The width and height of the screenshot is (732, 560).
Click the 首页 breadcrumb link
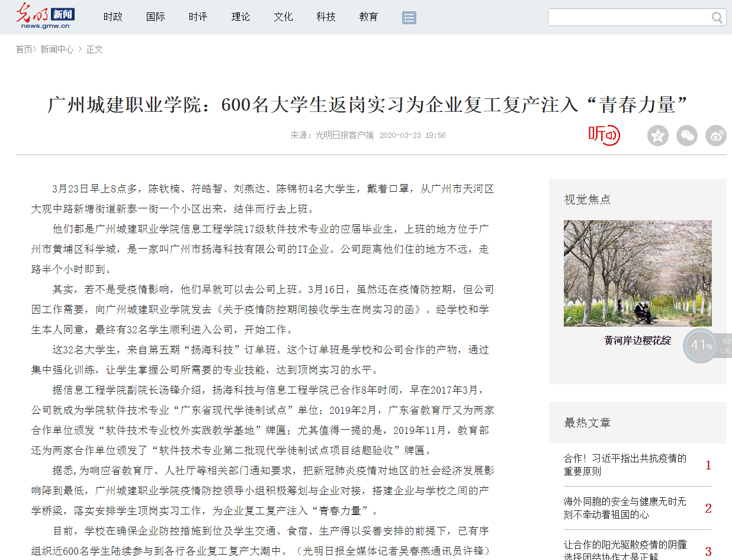(x=24, y=49)
